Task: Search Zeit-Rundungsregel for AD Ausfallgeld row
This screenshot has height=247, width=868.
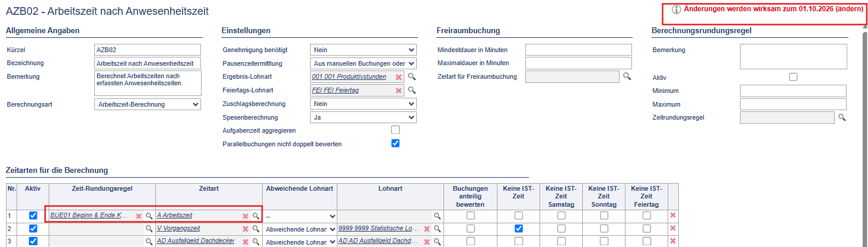Action: click(149, 242)
